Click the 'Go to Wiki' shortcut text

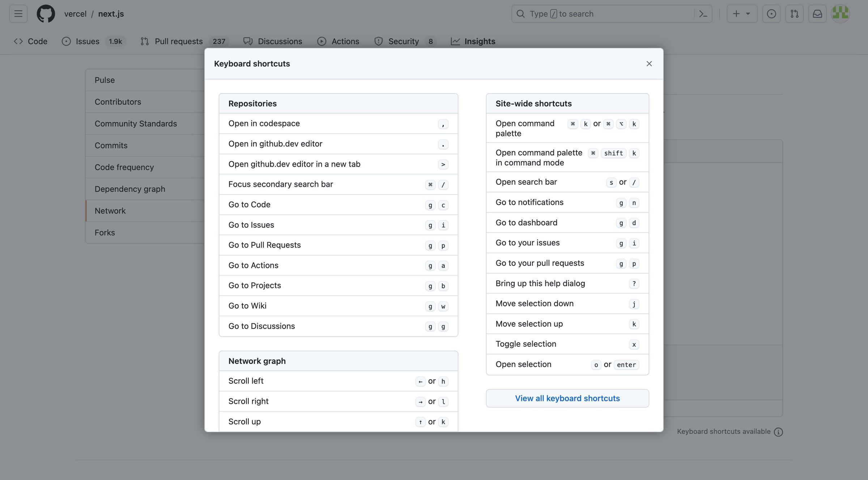[247, 306]
